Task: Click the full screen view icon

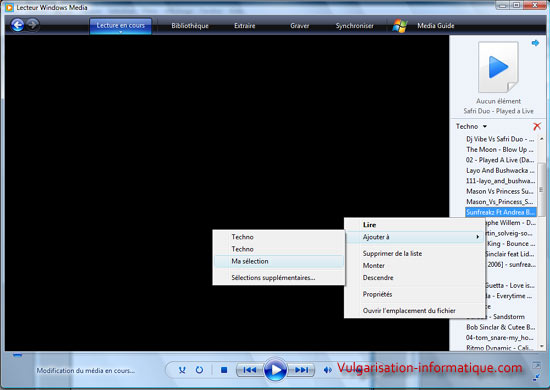Action: 536,365
